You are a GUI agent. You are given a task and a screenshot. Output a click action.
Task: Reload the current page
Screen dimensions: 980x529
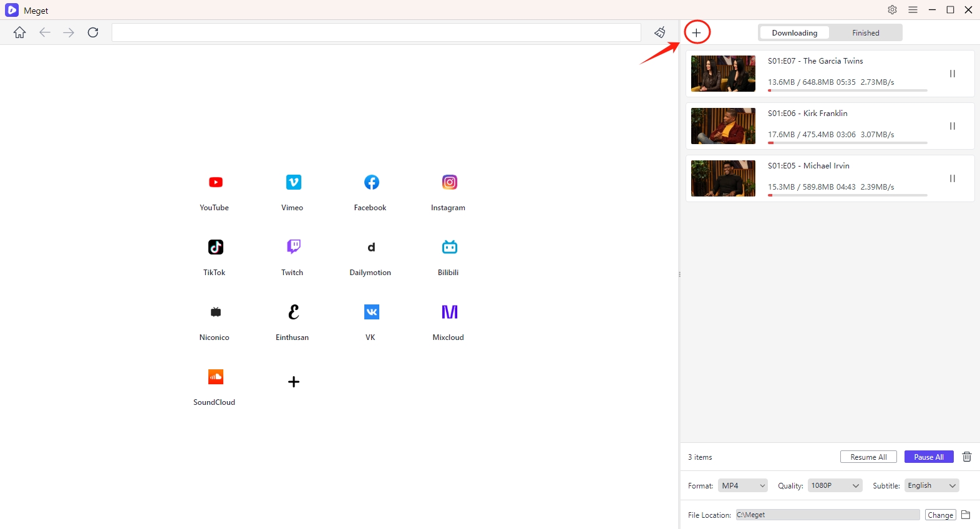tap(93, 32)
